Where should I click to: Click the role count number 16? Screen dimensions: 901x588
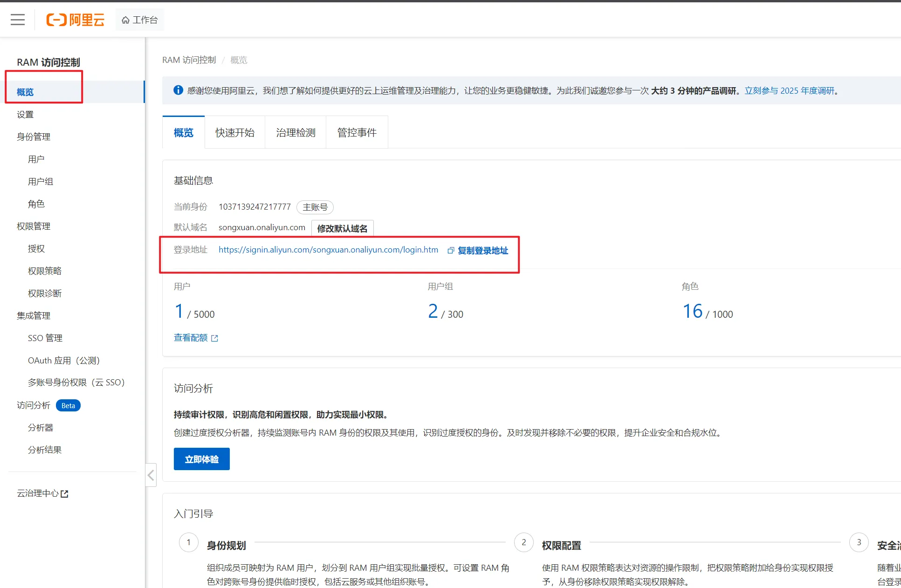coord(692,311)
